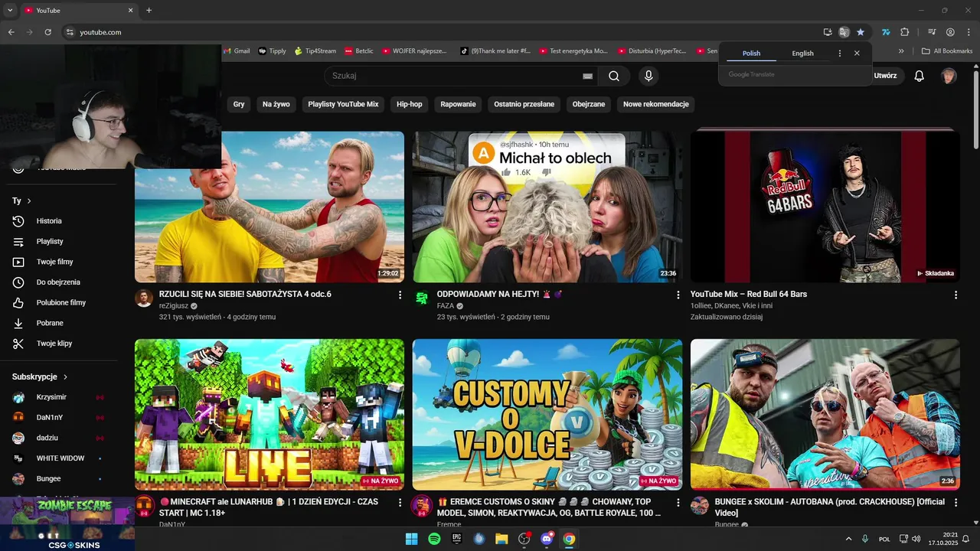
Task: Open more options for ODPOWIADAMY NA HEJTY video
Action: (x=678, y=295)
